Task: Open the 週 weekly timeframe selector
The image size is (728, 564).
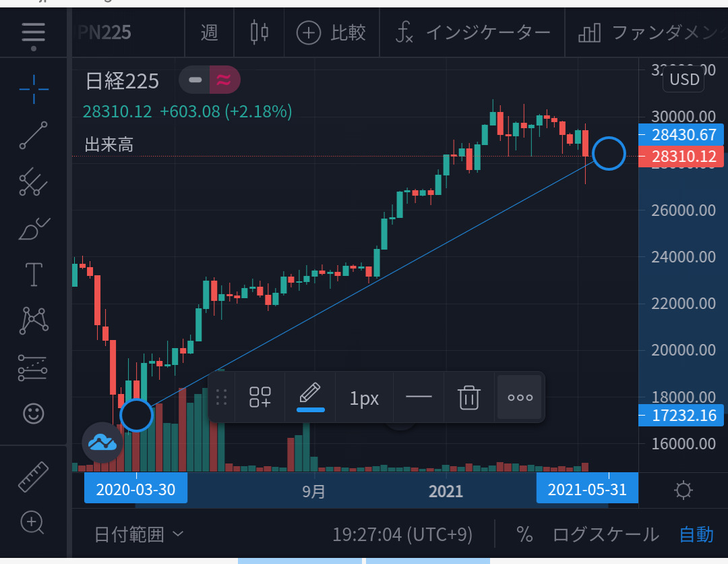Action: coord(209,32)
